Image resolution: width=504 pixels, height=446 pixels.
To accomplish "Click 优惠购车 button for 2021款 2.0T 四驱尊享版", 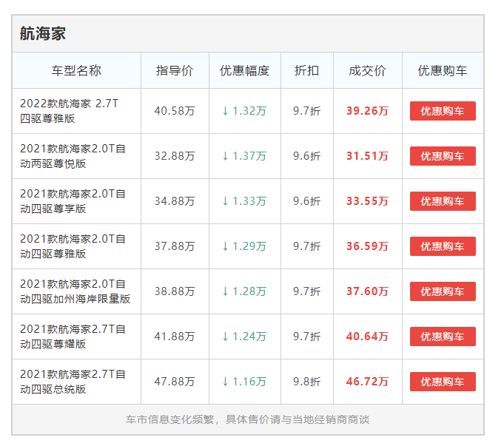I will [443, 201].
